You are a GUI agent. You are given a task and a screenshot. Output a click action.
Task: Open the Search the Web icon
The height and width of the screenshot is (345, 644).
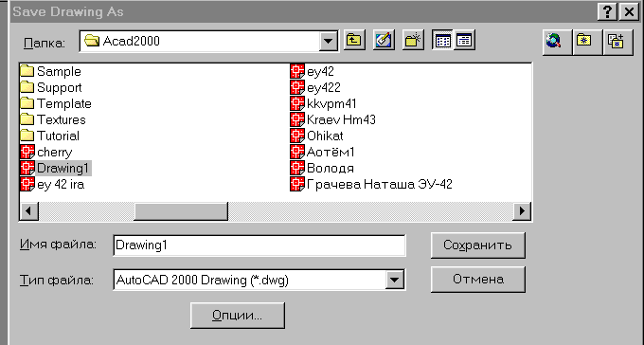554,41
